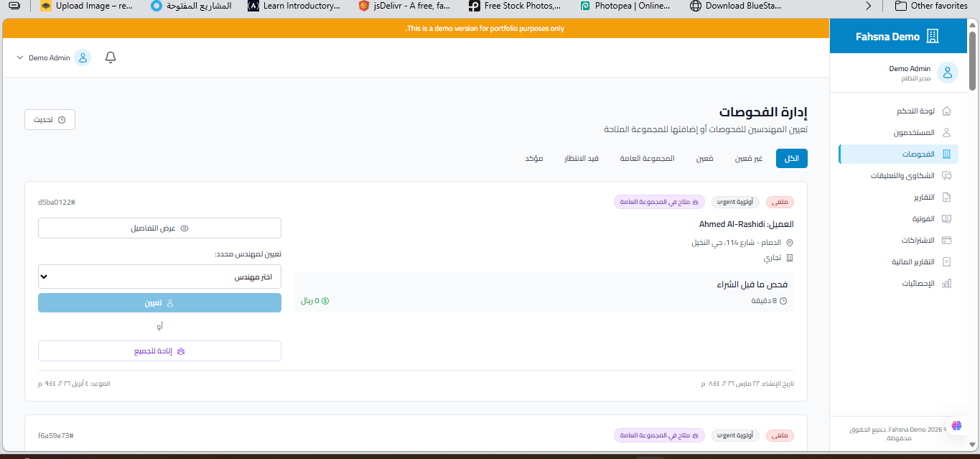Screen dimensions: 980x459
Task: Click the eye icon in عرض التفاصيل
Action: click(185, 228)
